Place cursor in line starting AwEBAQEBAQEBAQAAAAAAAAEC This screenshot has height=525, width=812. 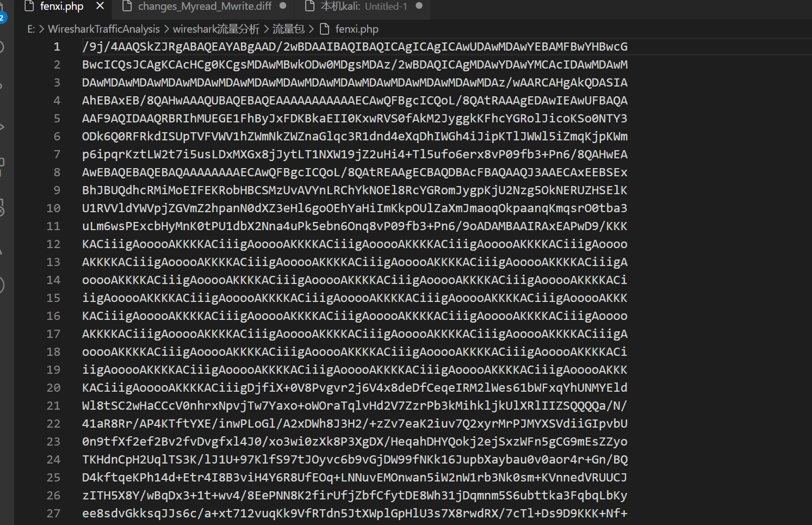pos(355,172)
